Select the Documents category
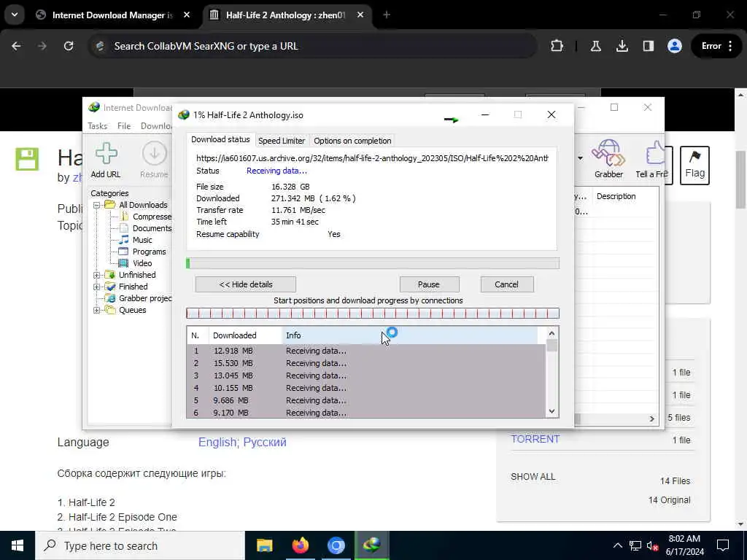 [x=146, y=228]
